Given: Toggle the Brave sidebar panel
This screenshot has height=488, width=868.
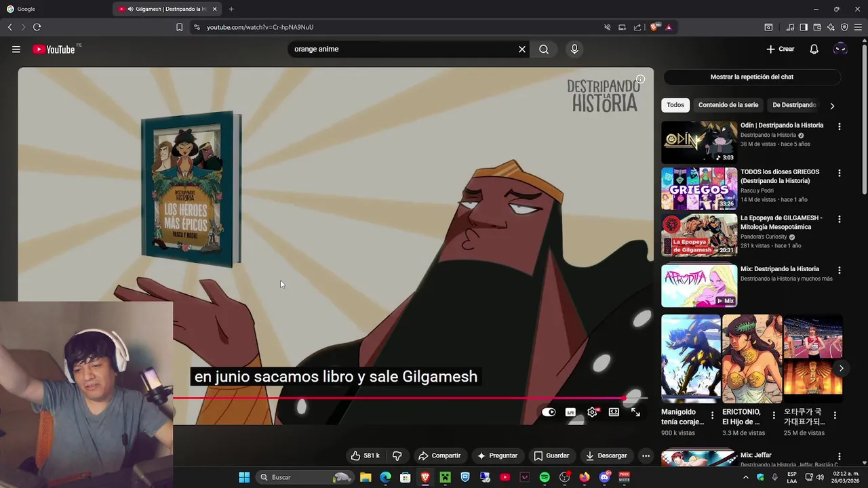Looking at the screenshot, I should (x=804, y=27).
